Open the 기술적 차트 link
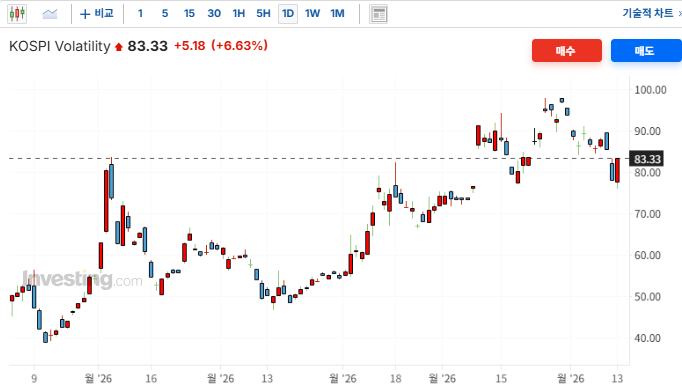The width and height of the screenshot is (682, 391). point(648,13)
